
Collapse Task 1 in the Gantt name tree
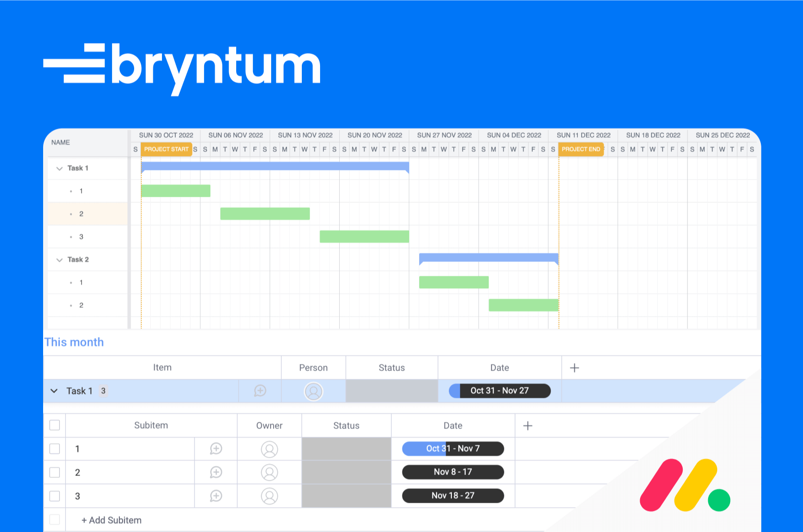coord(59,169)
